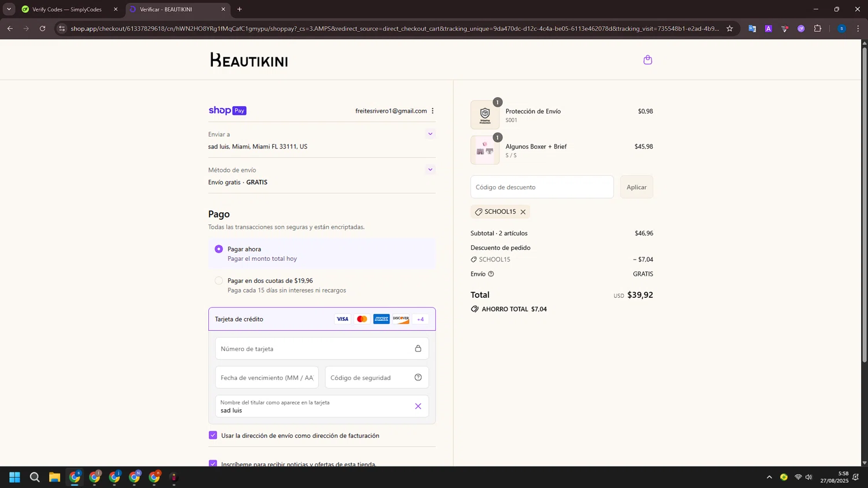Click the BEAUTIKINI store logo

249,60
